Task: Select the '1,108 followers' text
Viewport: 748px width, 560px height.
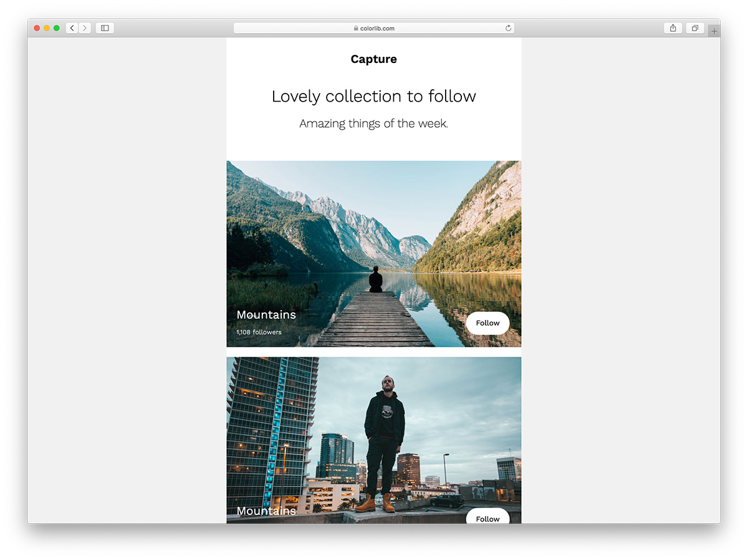Action: coord(259,332)
